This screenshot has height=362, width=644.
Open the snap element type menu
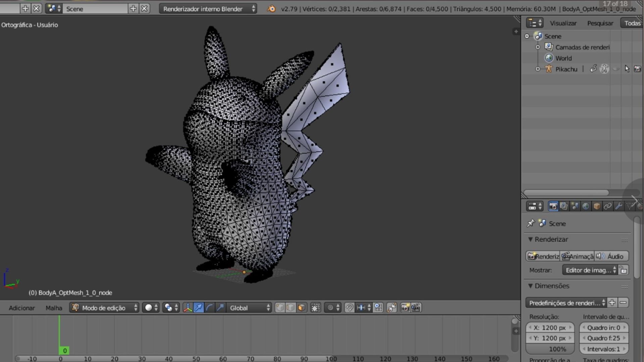pos(364,308)
